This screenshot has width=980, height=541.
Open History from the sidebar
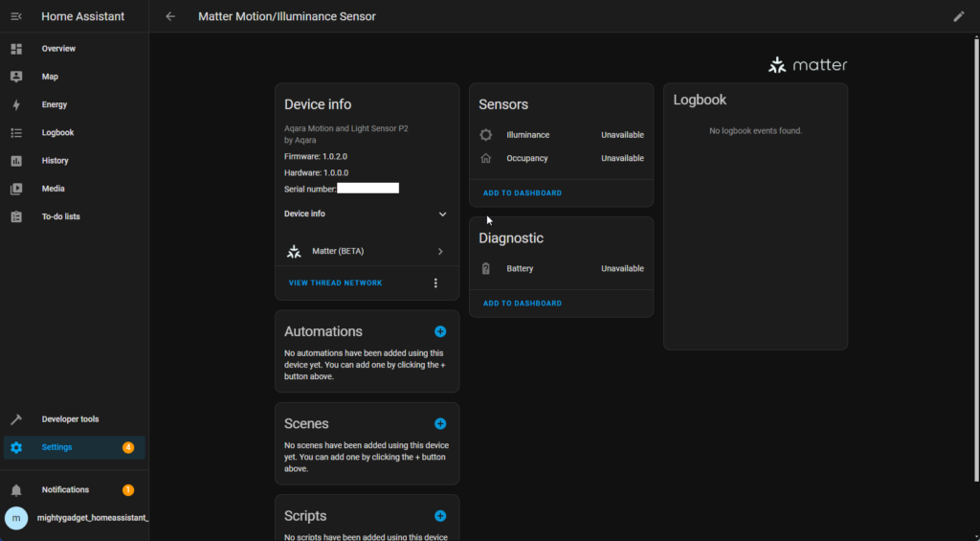pyautogui.click(x=55, y=161)
